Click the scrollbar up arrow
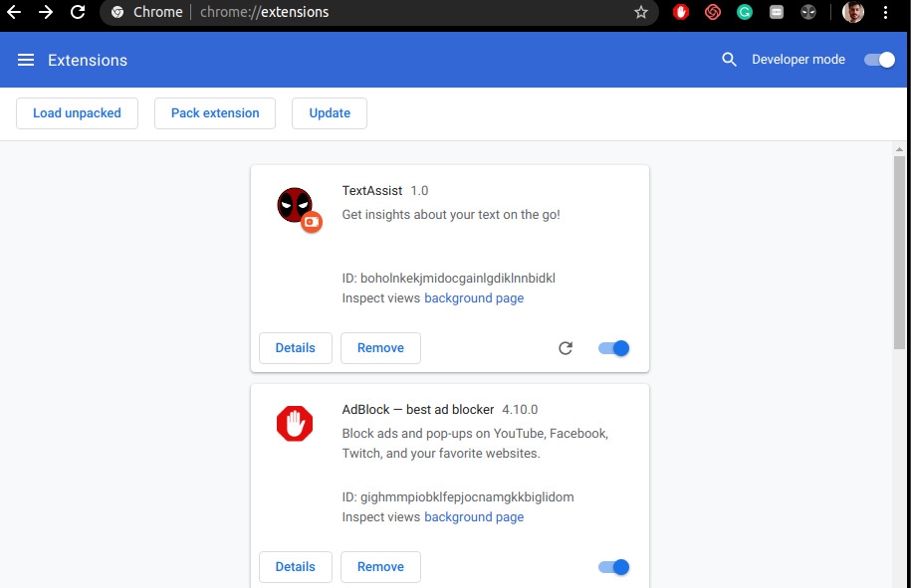The width and height of the screenshot is (911, 588). [899, 149]
